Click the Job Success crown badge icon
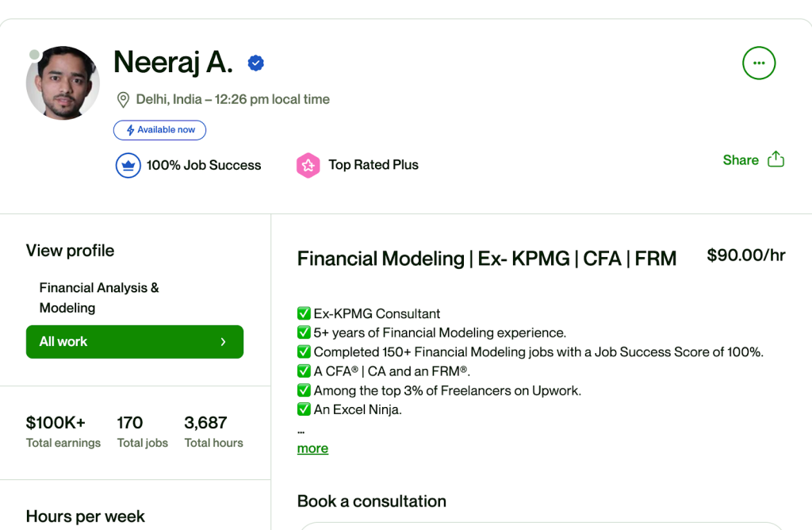 tap(128, 165)
